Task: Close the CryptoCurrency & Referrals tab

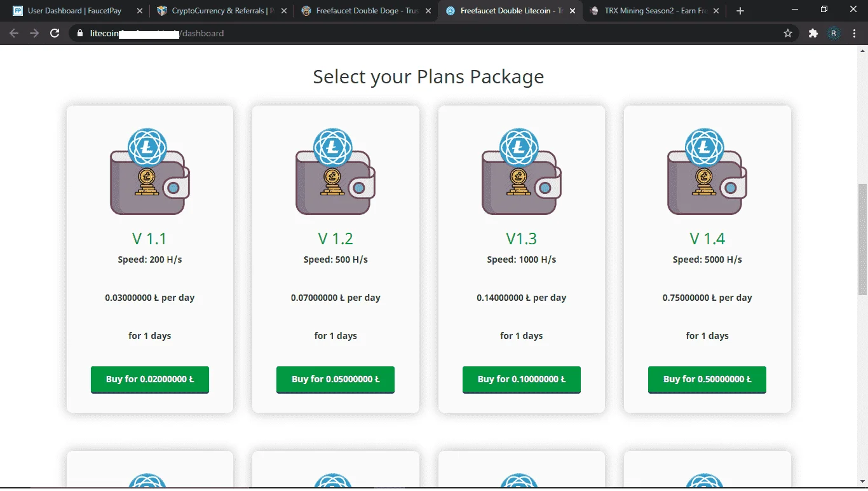Action: coord(283,11)
